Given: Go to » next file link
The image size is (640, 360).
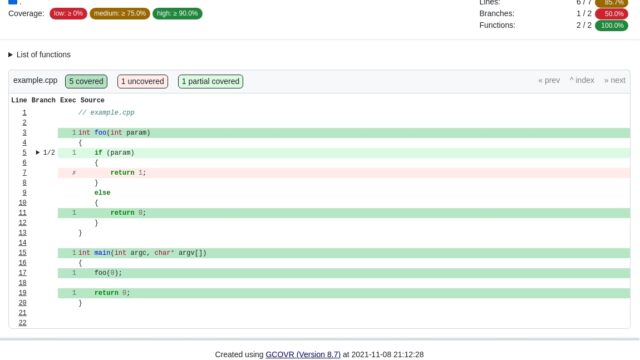Looking at the screenshot, I should (x=615, y=80).
